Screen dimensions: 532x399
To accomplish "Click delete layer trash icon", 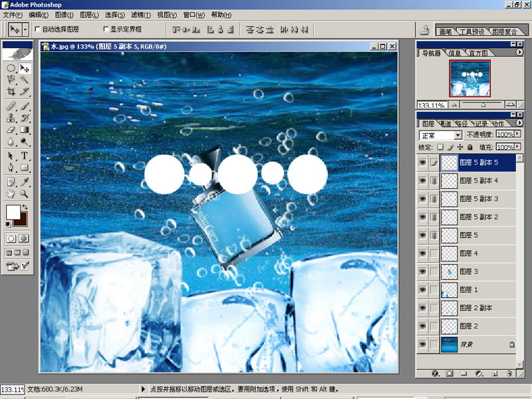I will coord(509,373).
